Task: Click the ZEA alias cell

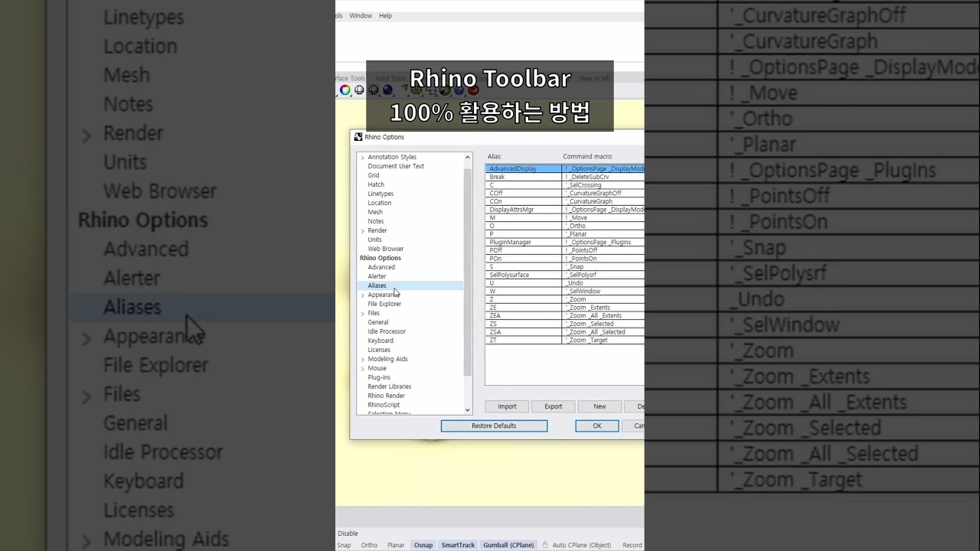Action: click(524, 315)
